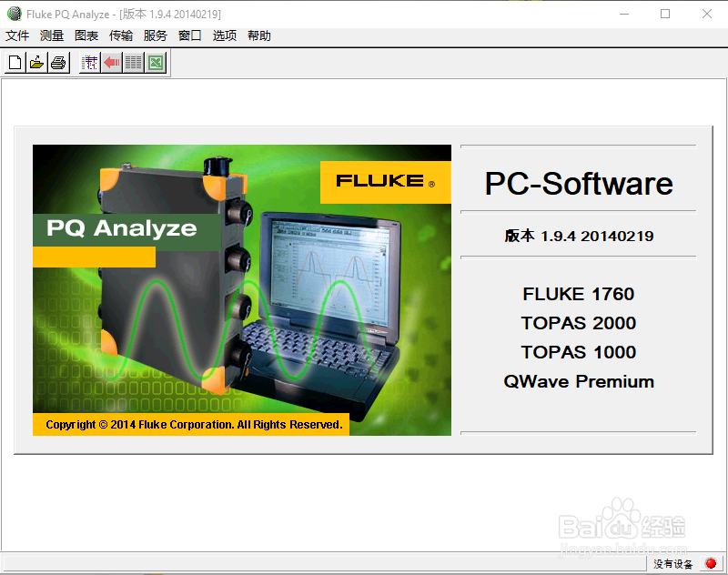728x575 pixels.
Task: Click the red left-arrow transfer icon
Action: (112, 62)
